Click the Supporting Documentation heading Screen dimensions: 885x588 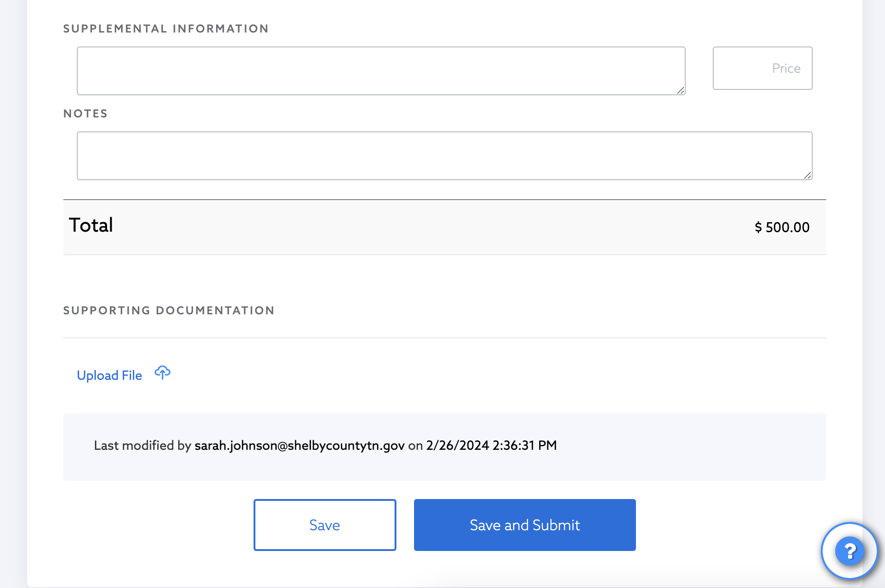click(x=169, y=311)
